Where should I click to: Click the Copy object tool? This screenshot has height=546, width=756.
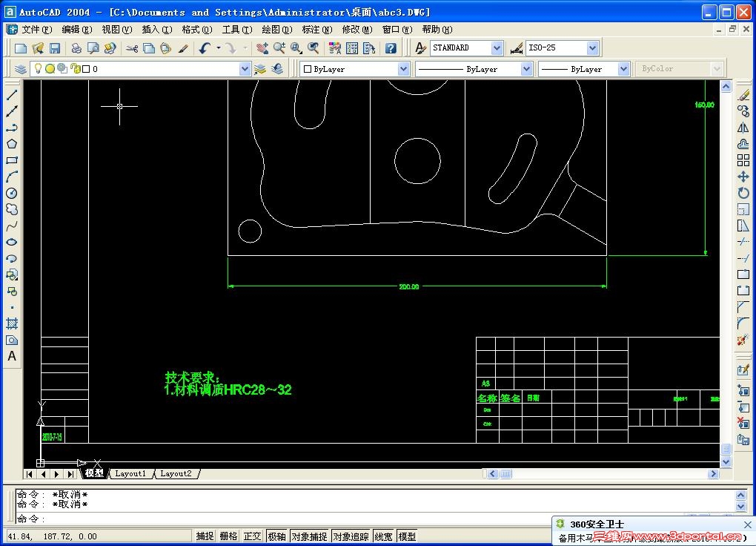point(743,111)
